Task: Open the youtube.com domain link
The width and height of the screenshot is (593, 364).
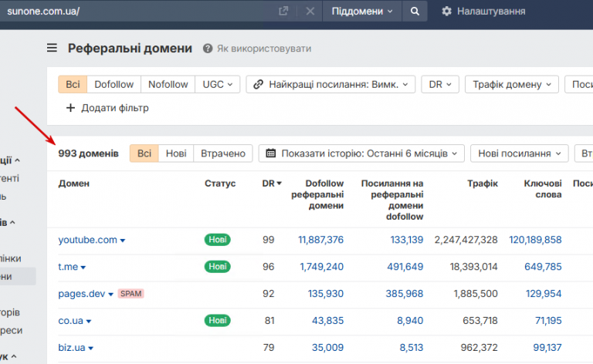Action: [87, 240]
